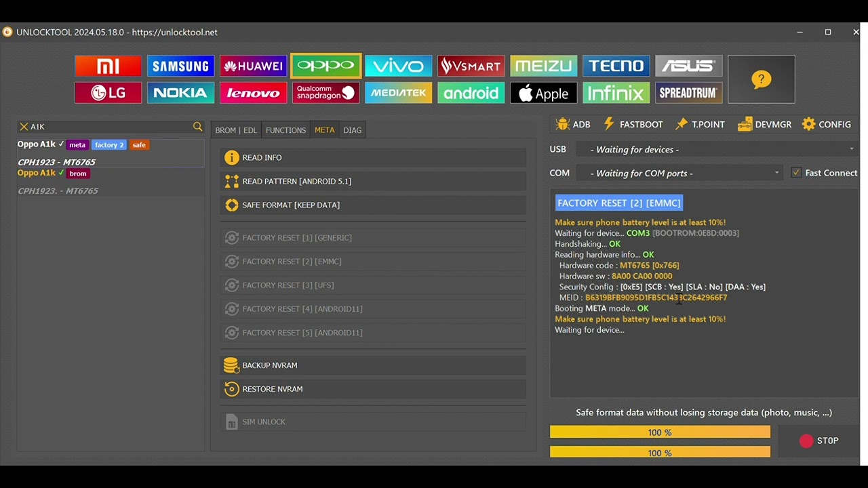Screen dimensions: 868x488
Task: Click FACTORY RESET [3] [UFS]
Action: click(373, 285)
